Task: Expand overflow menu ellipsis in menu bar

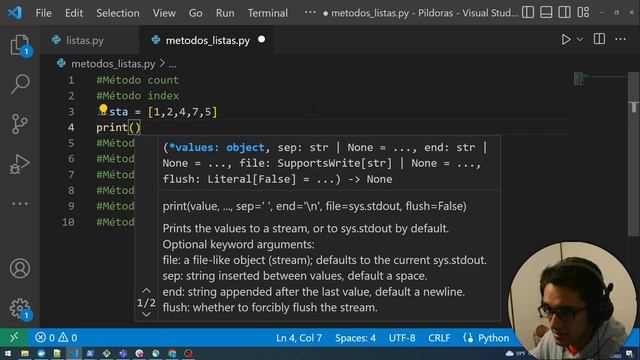Action: (310, 12)
